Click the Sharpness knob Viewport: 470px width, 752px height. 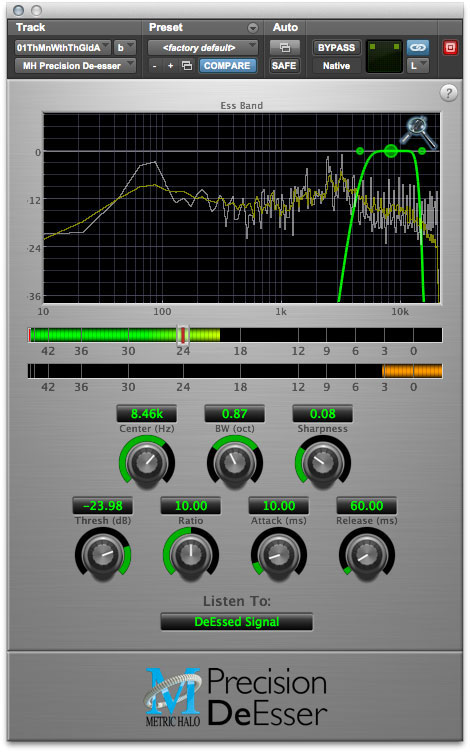322,463
